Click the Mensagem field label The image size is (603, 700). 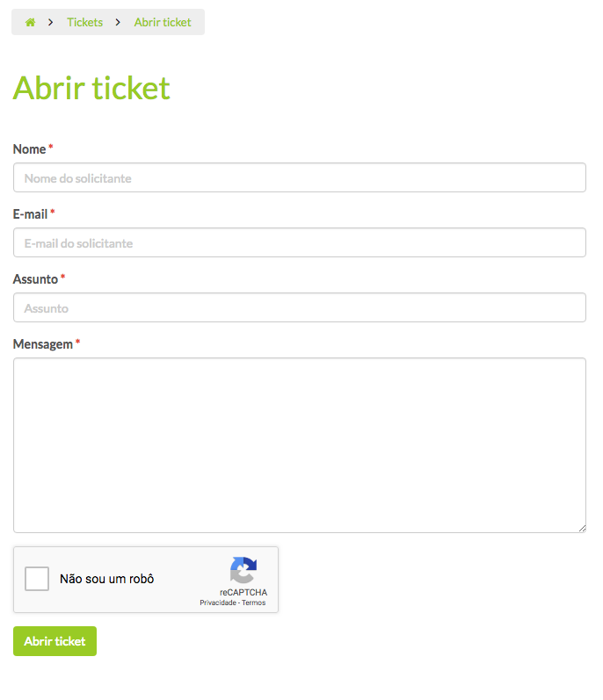[43, 344]
